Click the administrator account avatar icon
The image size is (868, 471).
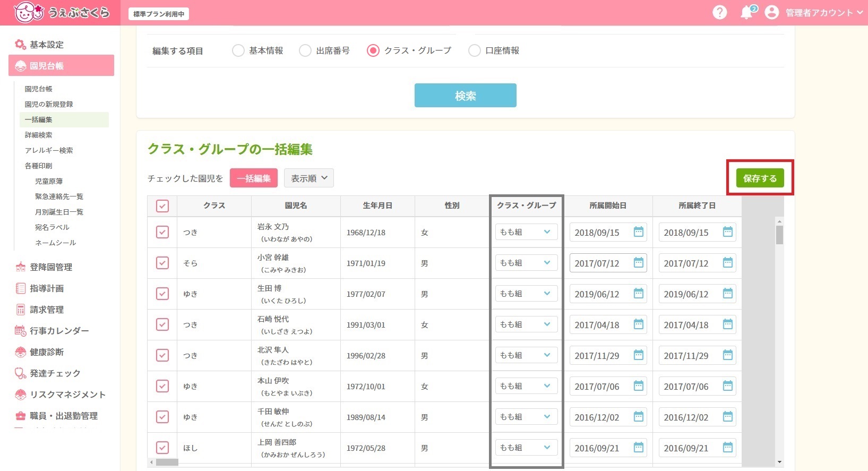pyautogui.click(x=772, y=12)
